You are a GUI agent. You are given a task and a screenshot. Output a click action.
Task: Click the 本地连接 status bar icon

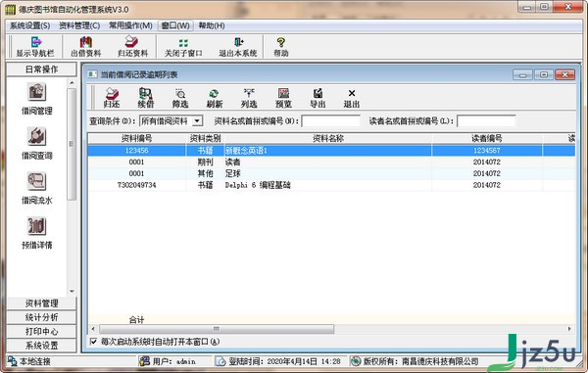coord(13,361)
